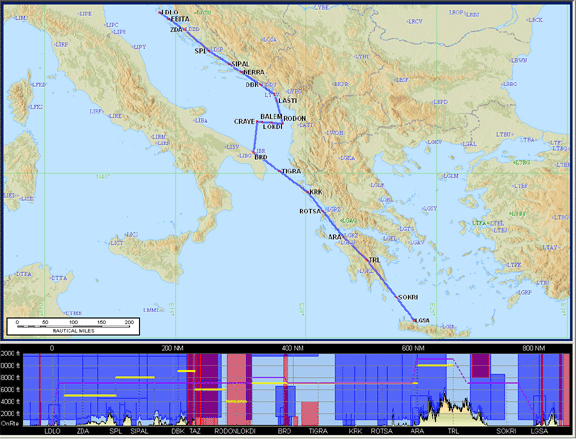Click the LGSA destination airport on Crete
This screenshot has width=576, height=439.
pos(423,320)
